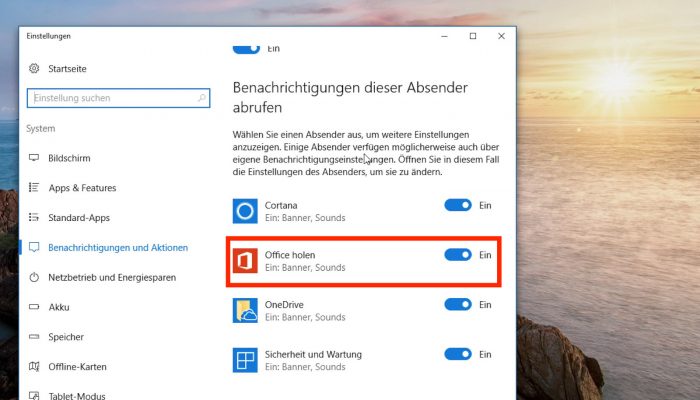Click the Bildschirm monitor icon
Image resolution: width=700 pixels, height=400 pixels.
coord(34,158)
